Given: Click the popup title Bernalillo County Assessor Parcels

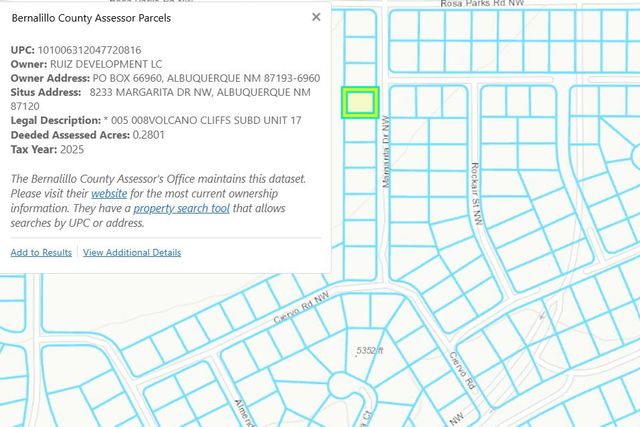Looking at the screenshot, I should click(x=91, y=18).
